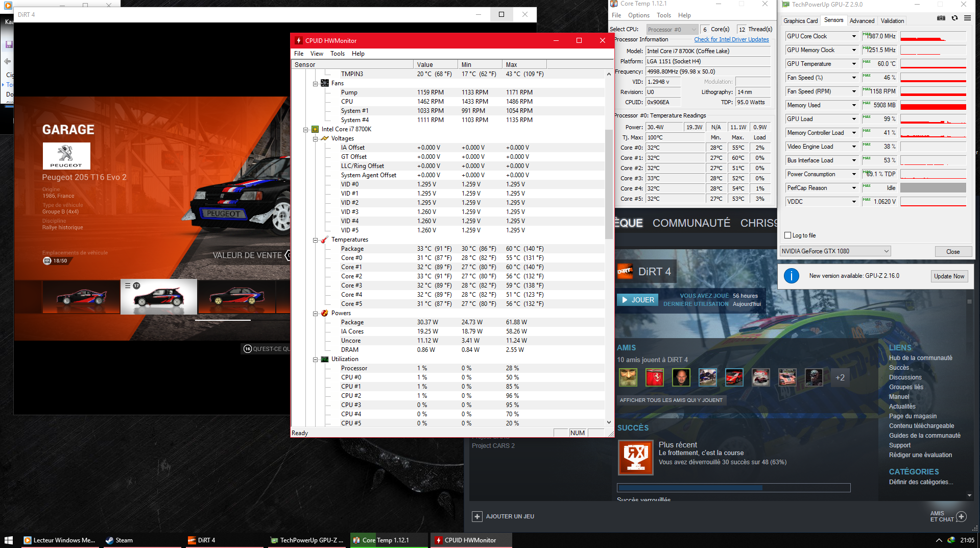Click Check for Intel Driver Updates link
Viewport: 980px width, 548px height.
(731, 39)
